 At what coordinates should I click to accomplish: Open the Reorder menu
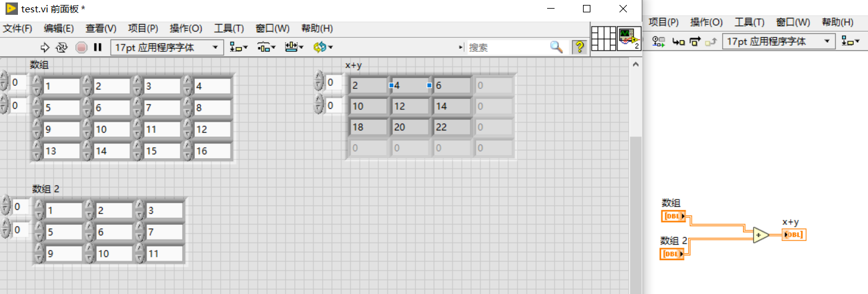pos(323,47)
